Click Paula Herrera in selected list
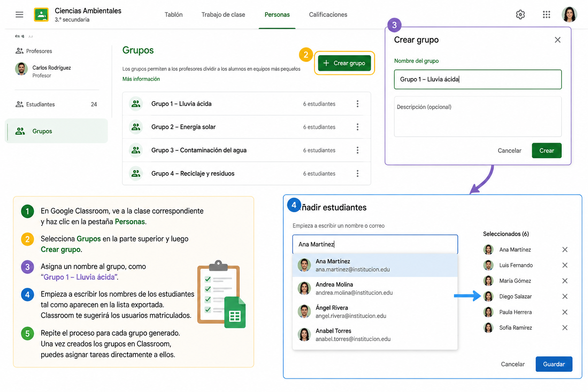The image size is (588, 392). point(515,312)
